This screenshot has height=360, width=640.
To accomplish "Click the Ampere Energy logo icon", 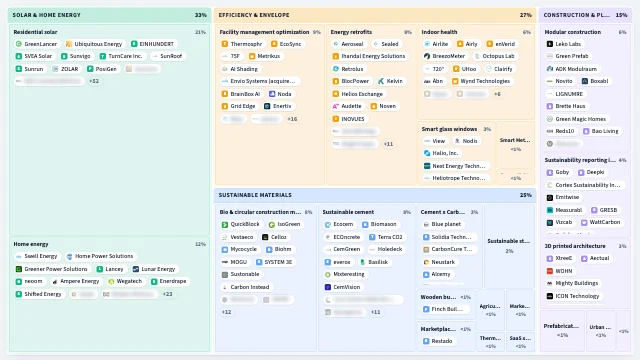I will (x=55, y=282).
